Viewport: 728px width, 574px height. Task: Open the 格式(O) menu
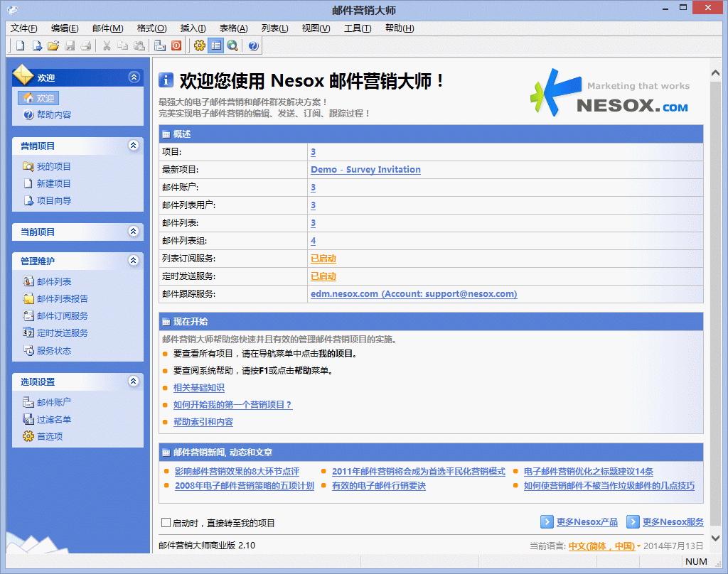point(152,28)
